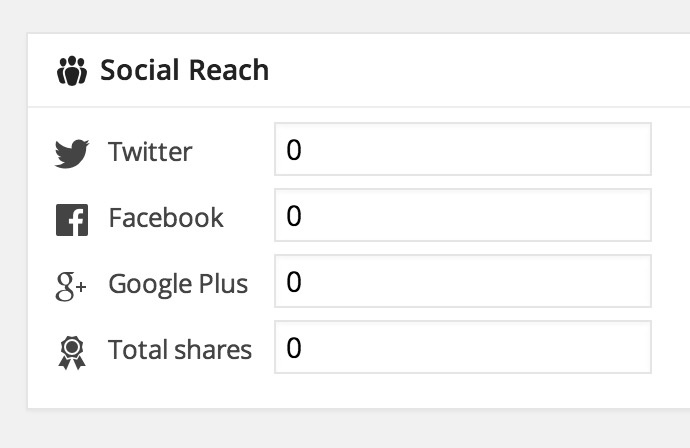Image resolution: width=690 pixels, height=448 pixels.
Task: Click the Google Plus text label
Action: 178,284
